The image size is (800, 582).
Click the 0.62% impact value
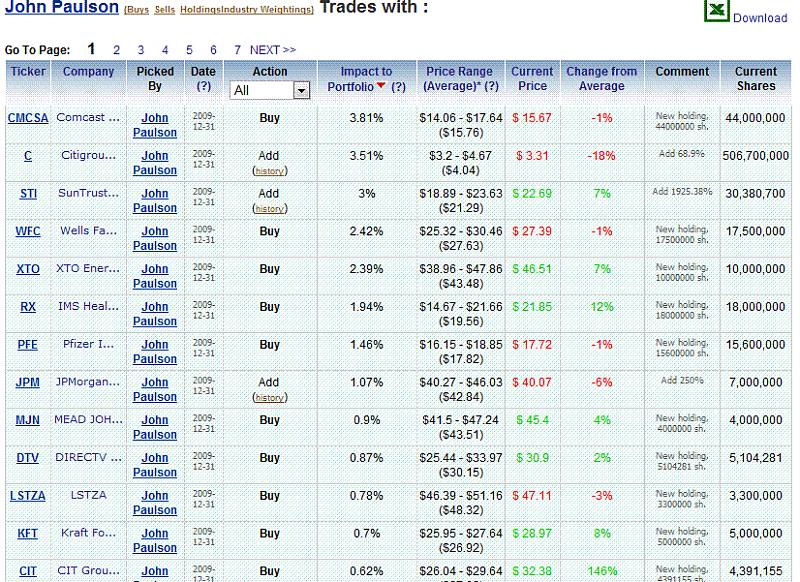pyautogui.click(x=366, y=571)
